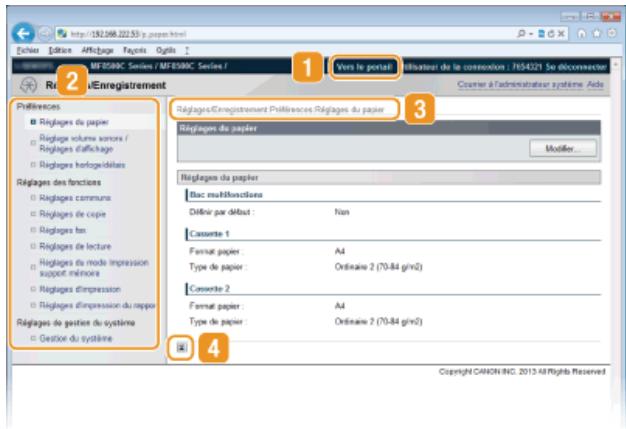Open the Fichier menu
626x429 pixels.
point(28,50)
